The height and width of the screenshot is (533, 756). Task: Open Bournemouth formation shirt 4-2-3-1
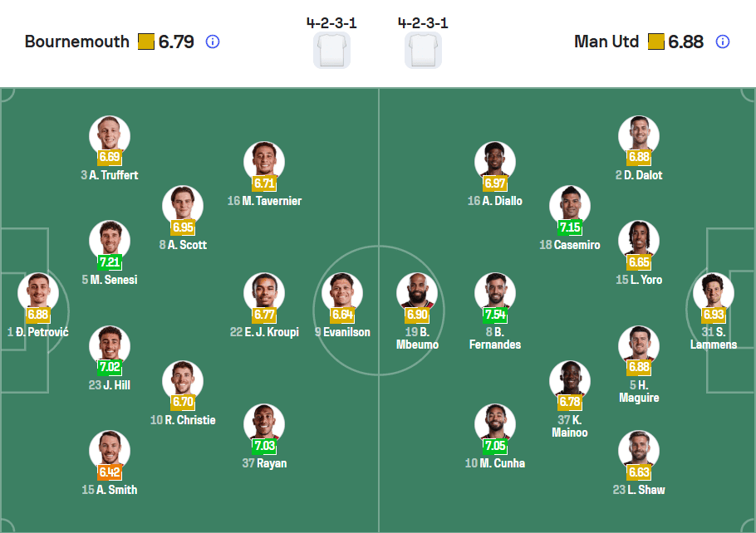[x=331, y=48]
